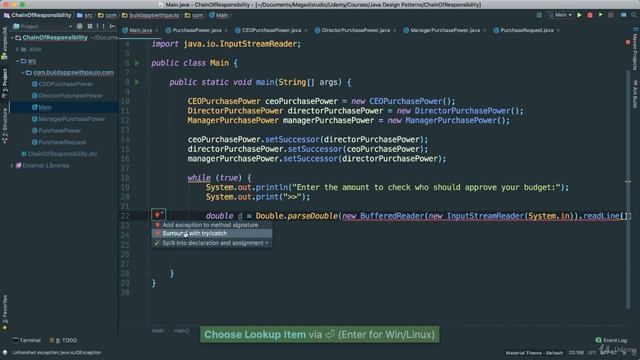Close the PurchasePower.java tab
This screenshot has height=360, width=640.
226,31
